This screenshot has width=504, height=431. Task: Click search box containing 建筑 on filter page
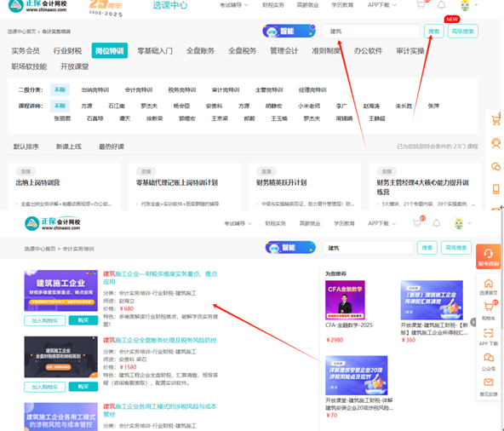(x=370, y=32)
